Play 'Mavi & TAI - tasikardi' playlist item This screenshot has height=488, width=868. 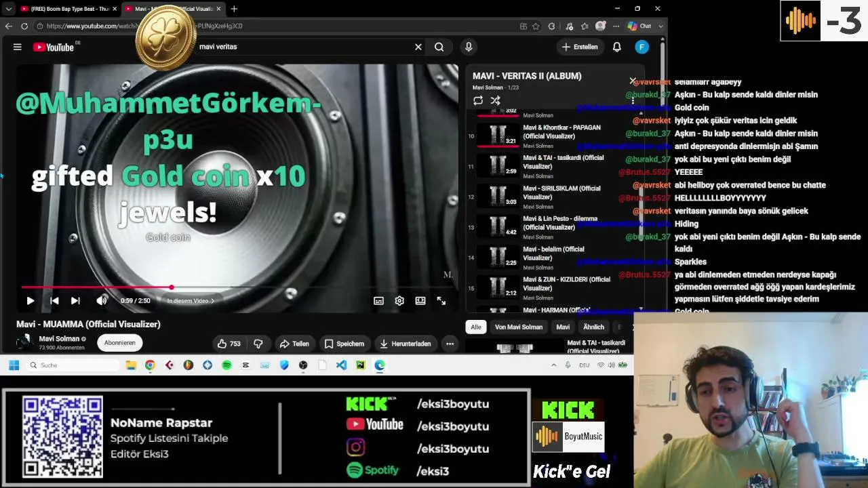(x=551, y=166)
